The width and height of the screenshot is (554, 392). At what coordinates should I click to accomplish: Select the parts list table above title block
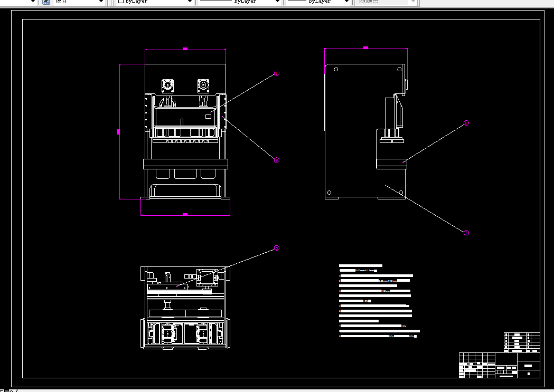tap(522, 342)
